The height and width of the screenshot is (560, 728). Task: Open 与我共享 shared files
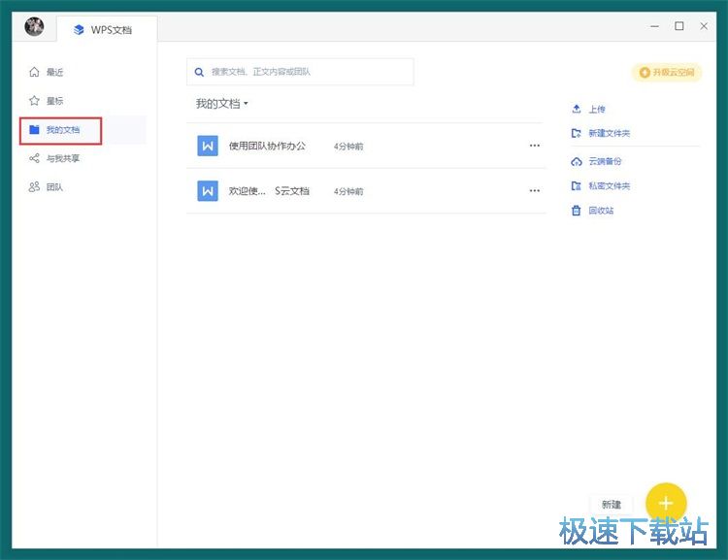(x=62, y=158)
